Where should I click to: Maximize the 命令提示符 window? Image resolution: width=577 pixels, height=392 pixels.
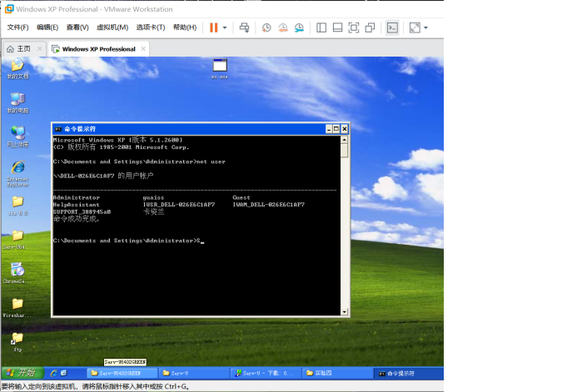click(336, 129)
